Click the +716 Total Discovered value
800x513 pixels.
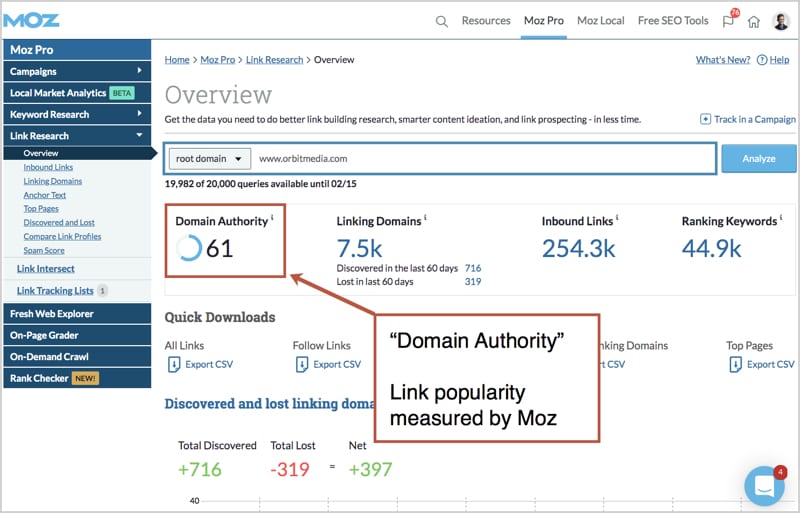point(199,469)
